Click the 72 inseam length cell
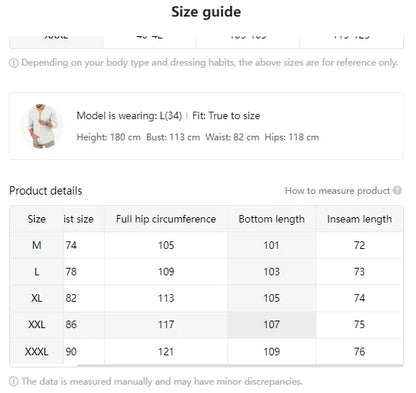Viewport: 416px width, 393px height. 359,245
